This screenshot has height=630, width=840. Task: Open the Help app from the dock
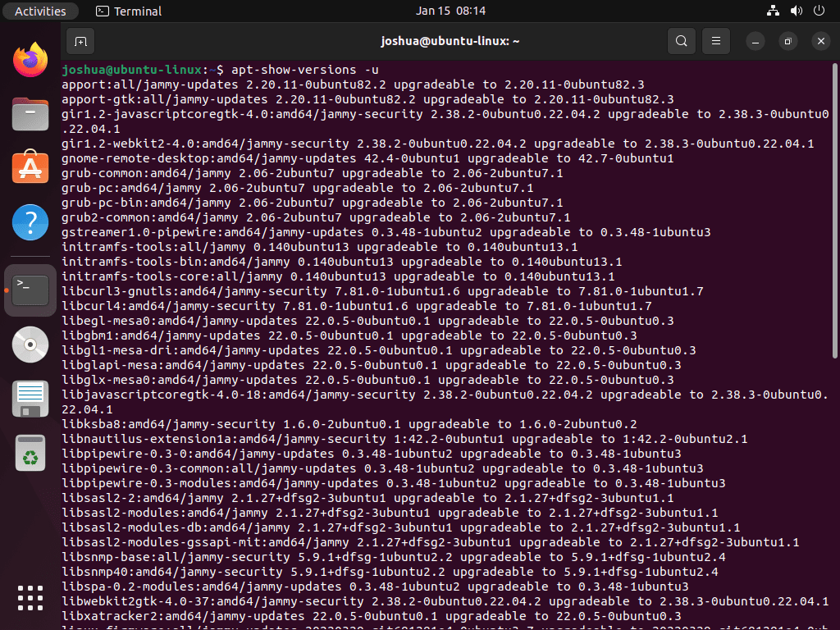(30, 222)
